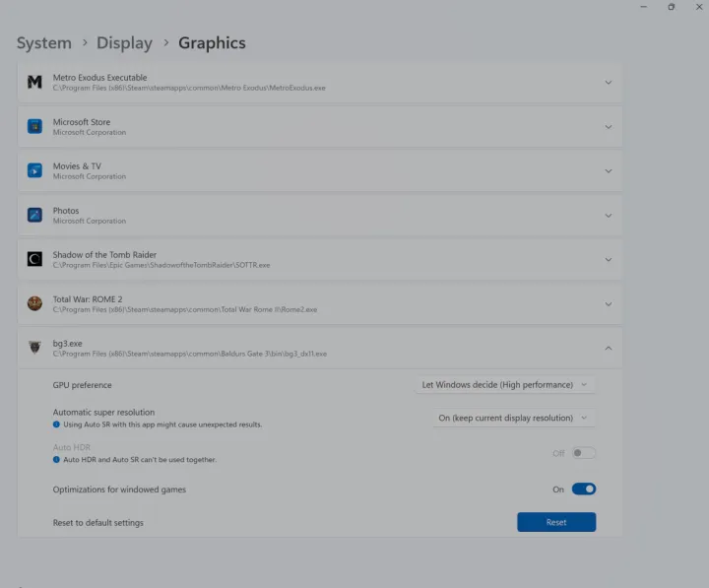The height and width of the screenshot is (588, 709).
Task: Click the Movies & TV icon
Action: (34, 170)
